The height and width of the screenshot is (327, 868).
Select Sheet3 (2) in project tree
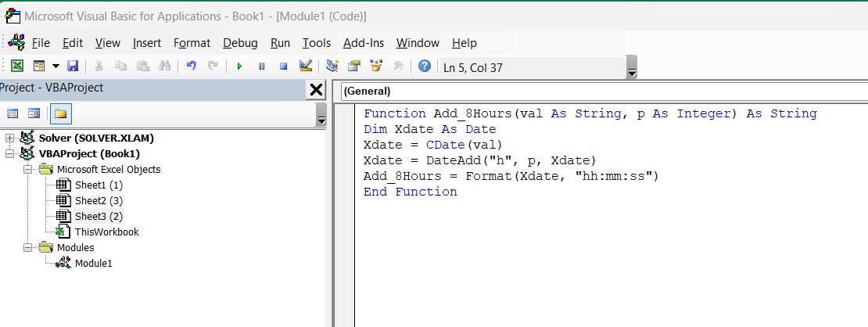click(99, 216)
